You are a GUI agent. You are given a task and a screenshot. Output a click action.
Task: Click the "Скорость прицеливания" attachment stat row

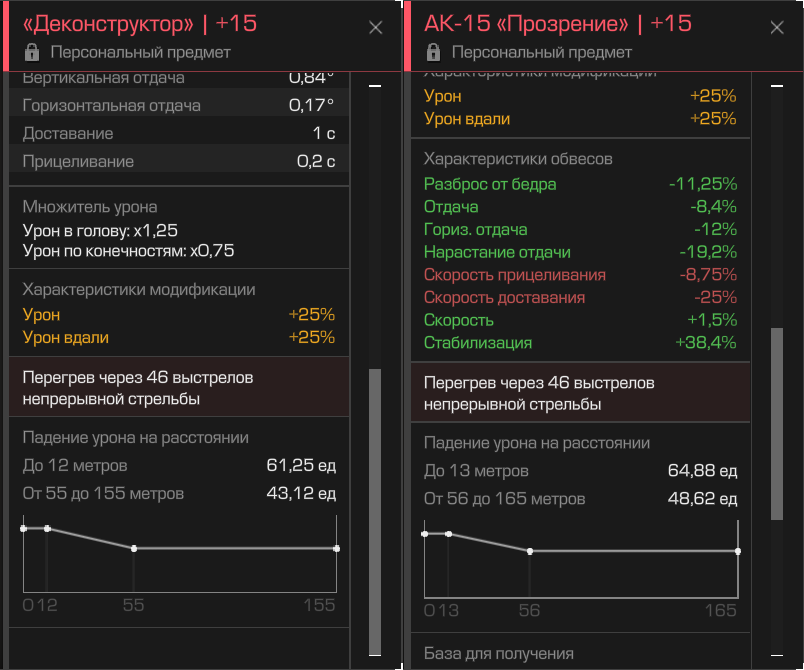580,275
